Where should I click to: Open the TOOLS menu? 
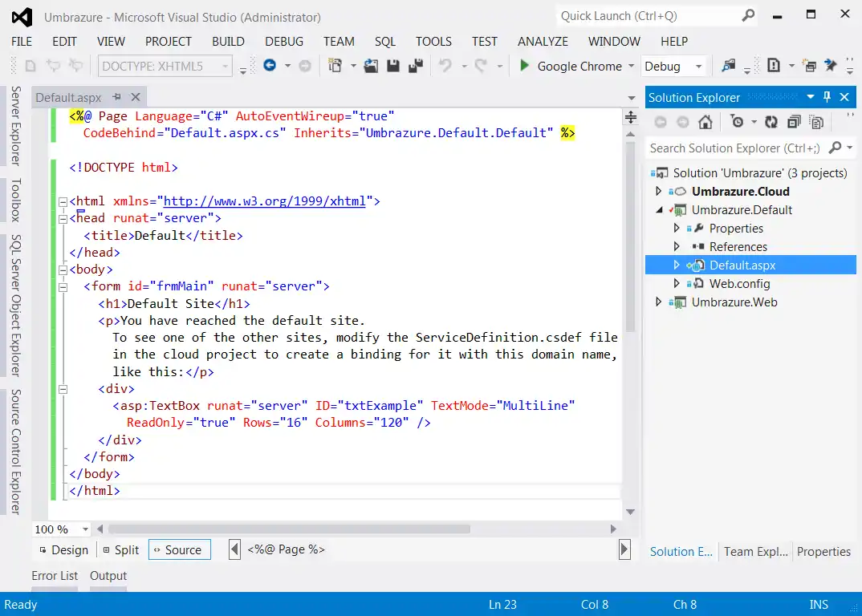coord(433,42)
